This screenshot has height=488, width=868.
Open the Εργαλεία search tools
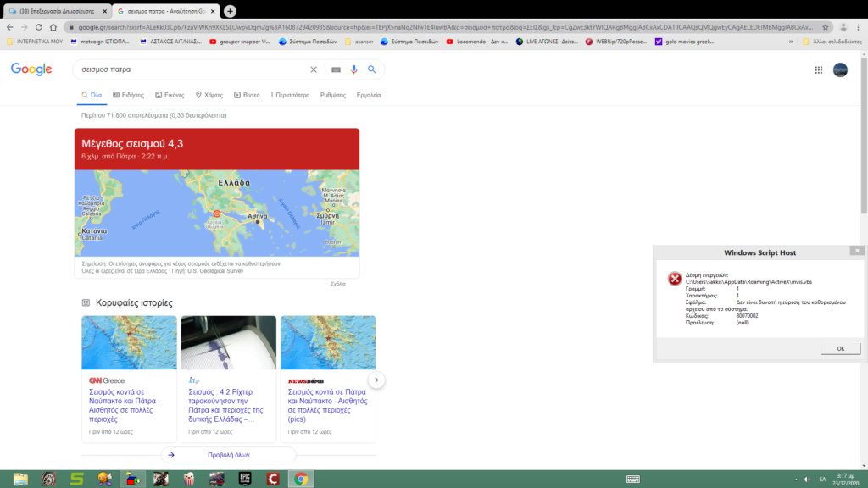pos(369,95)
